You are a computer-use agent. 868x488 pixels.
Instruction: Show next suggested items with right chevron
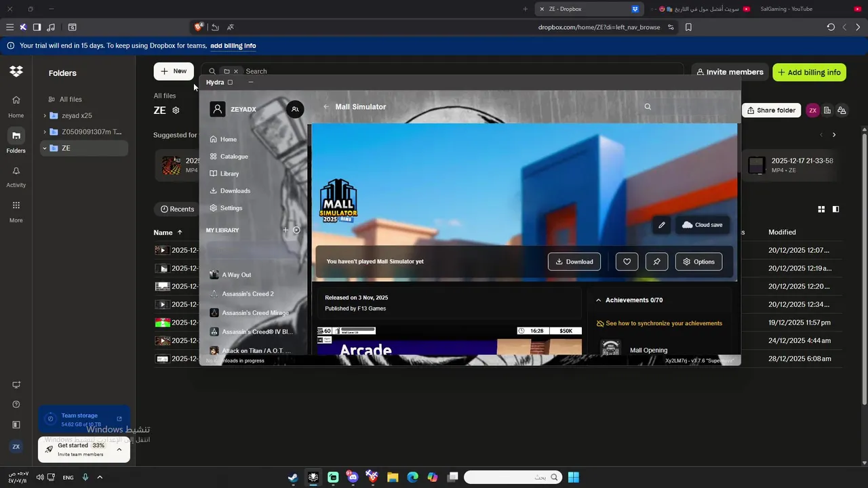(x=834, y=135)
